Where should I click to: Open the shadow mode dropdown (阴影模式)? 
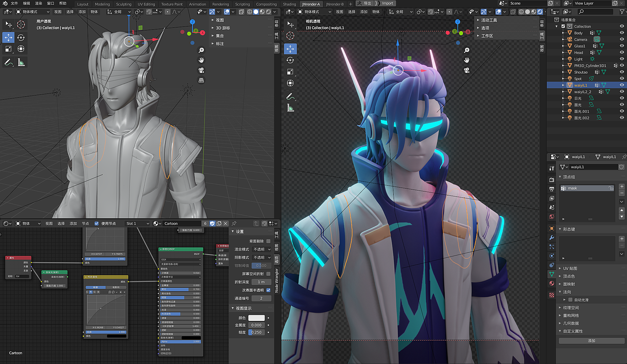pyautogui.click(x=262, y=257)
